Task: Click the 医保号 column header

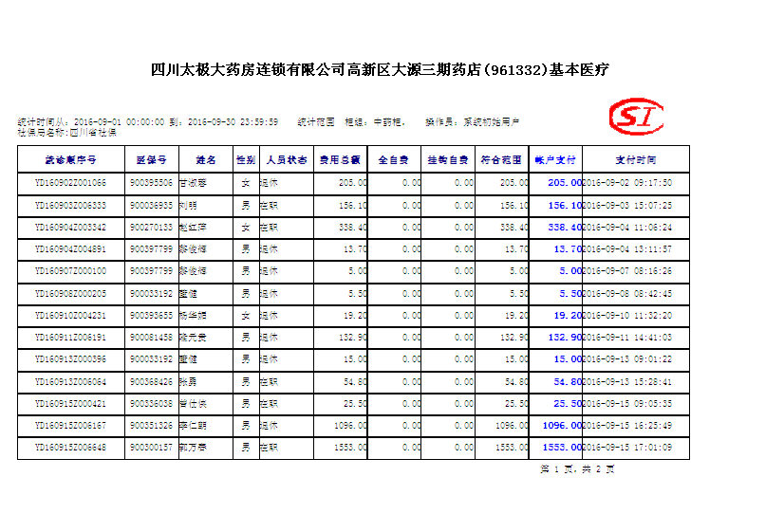Action: 152,160
